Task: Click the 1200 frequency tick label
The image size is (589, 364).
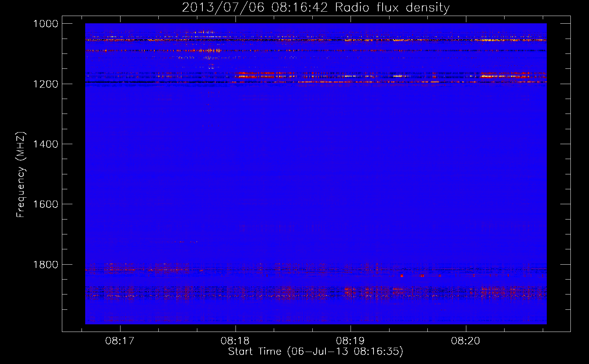Action: [46, 84]
